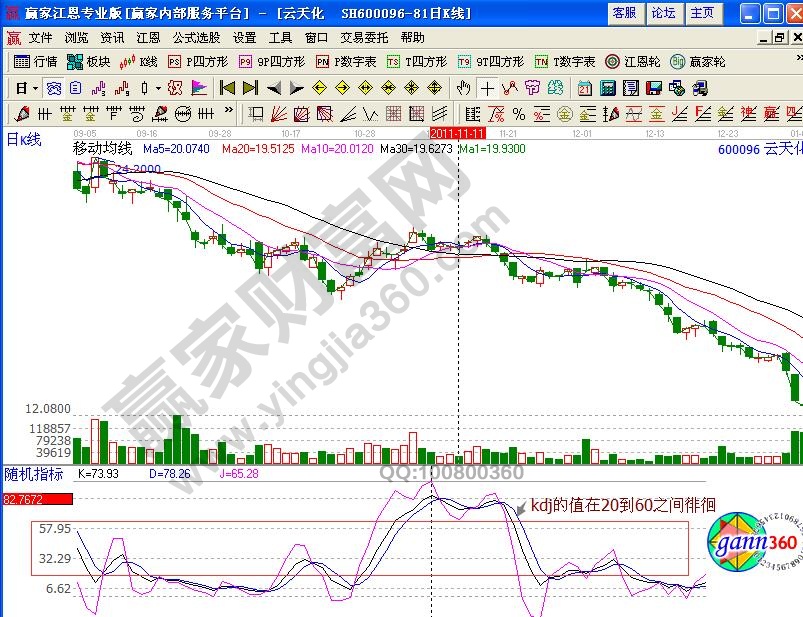This screenshot has height=617, width=803.
Task: Click the 客服 button in title bar
Action: [624, 13]
